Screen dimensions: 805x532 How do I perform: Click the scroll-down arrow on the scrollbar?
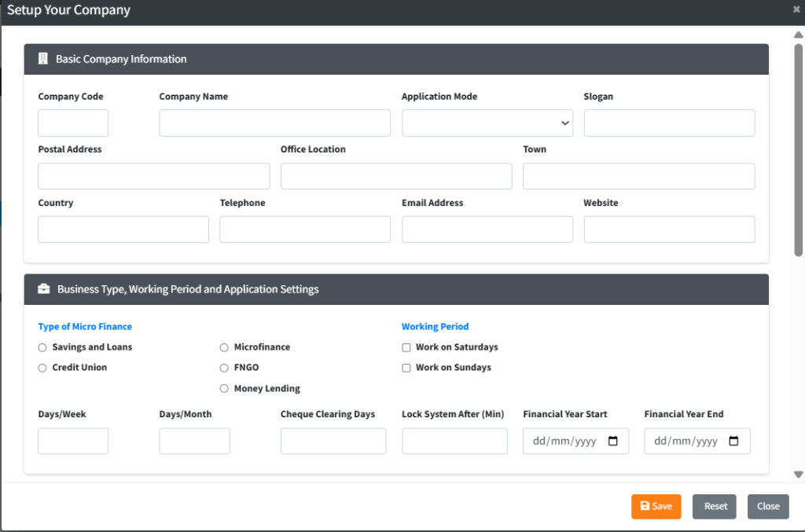click(x=799, y=475)
